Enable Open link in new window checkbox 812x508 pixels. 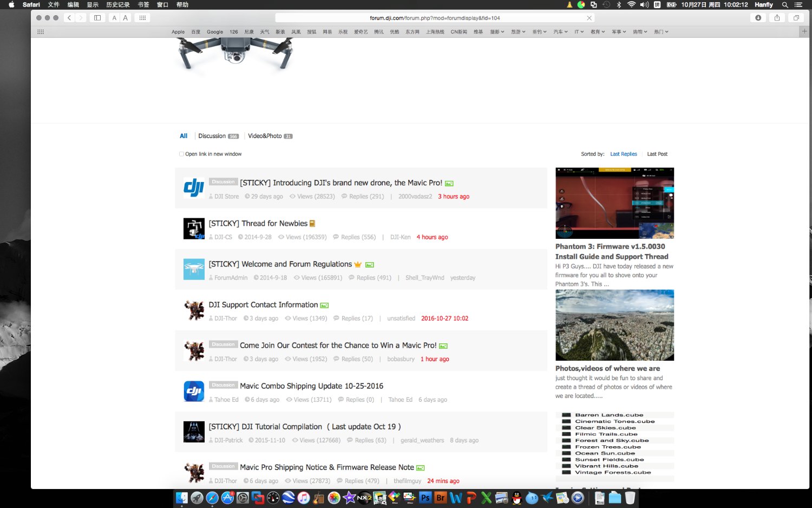click(x=181, y=154)
